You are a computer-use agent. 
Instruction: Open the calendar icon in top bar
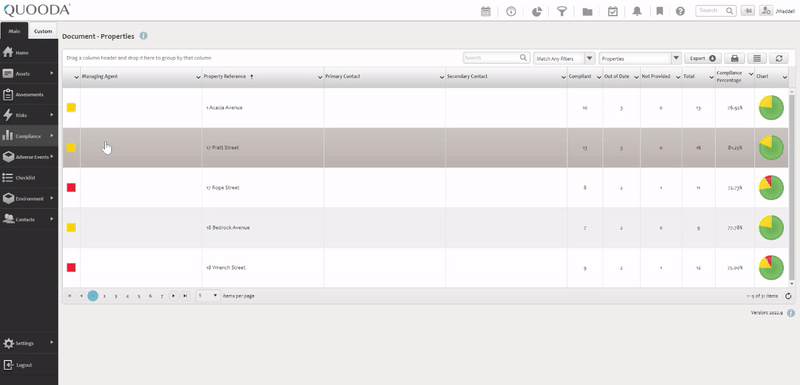coord(485,11)
